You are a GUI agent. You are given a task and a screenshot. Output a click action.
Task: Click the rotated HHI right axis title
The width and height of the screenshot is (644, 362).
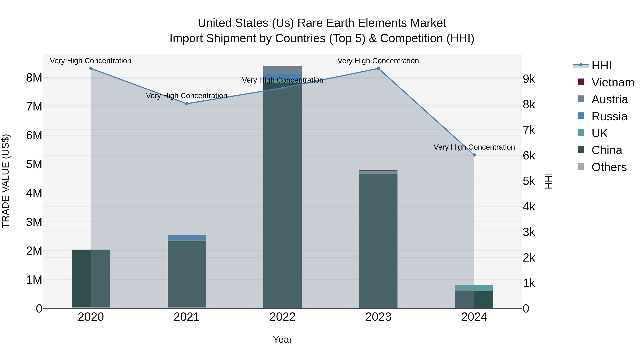click(548, 181)
